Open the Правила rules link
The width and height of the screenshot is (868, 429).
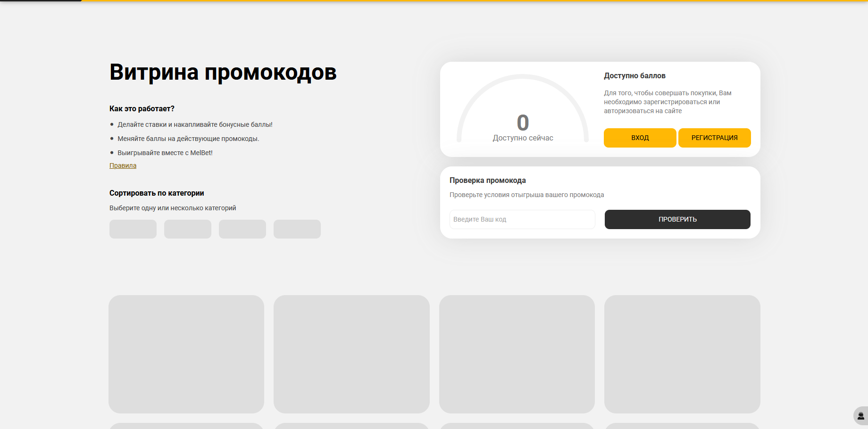coord(123,165)
